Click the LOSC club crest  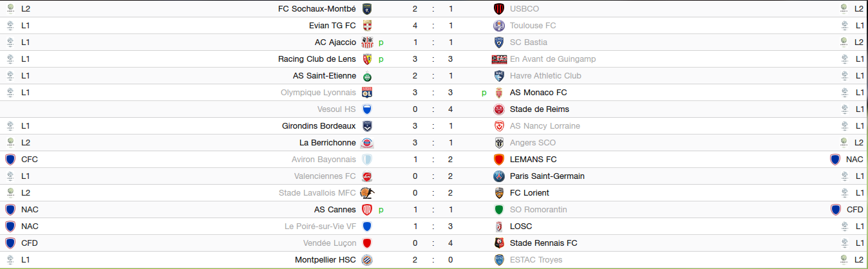click(x=498, y=227)
